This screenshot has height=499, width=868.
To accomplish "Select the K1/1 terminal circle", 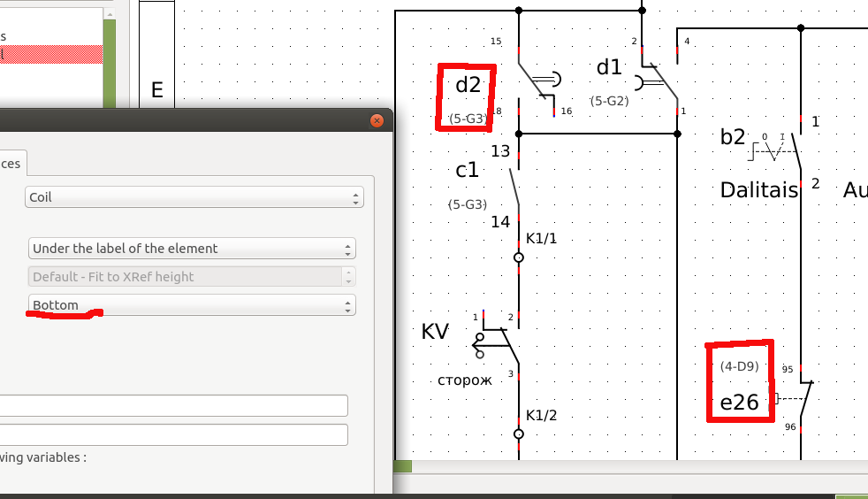I will tap(519, 257).
